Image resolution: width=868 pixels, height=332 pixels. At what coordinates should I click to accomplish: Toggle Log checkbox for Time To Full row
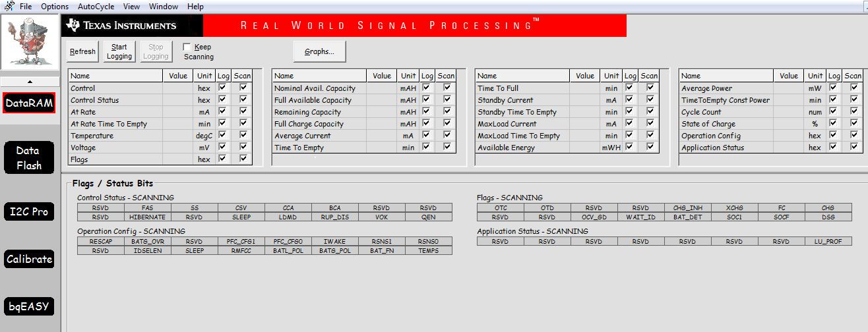click(x=629, y=88)
